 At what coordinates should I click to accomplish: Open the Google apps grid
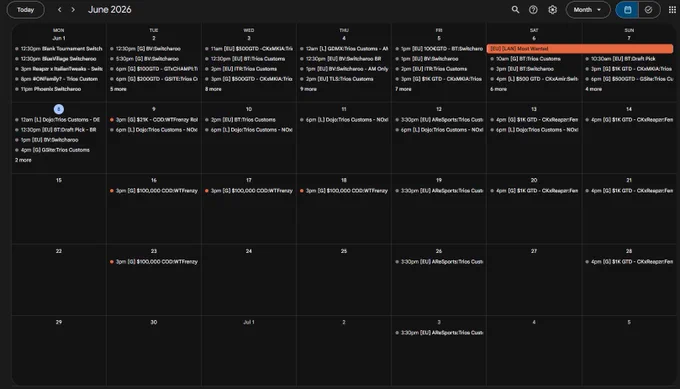click(x=672, y=10)
